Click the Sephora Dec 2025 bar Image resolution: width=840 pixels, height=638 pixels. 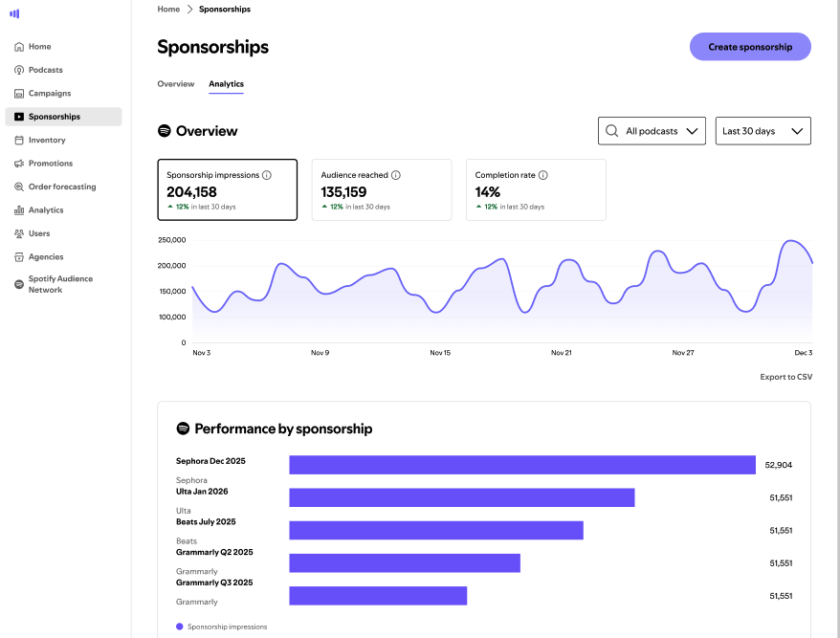(522, 465)
